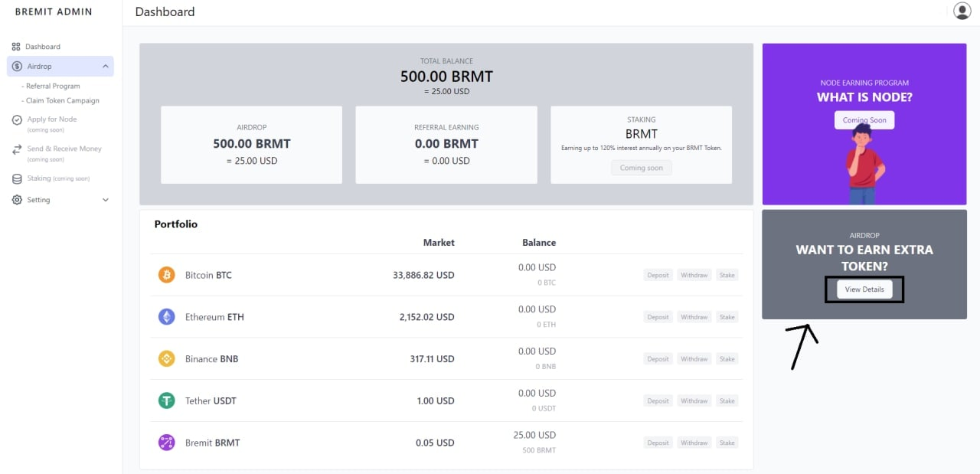Viewport: 980px width, 474px height.
Task: Click the Setting gear icon
Action: (17, 200)
